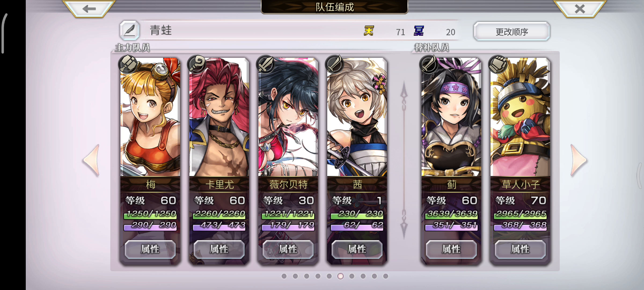Select the last page indicator dot
The image size is (644, 290).
pyautogui.click(x=386, y=276)
